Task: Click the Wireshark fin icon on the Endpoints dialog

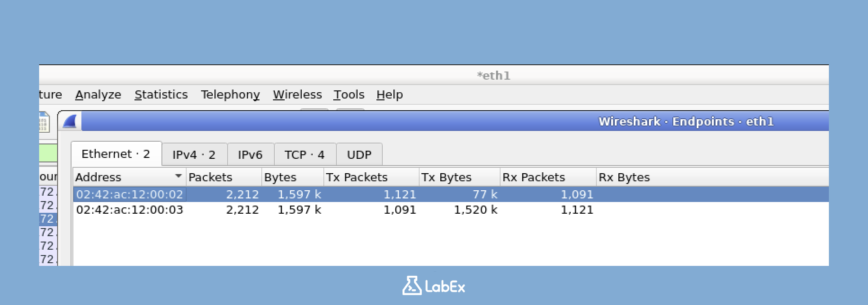Action: point(70,121)
